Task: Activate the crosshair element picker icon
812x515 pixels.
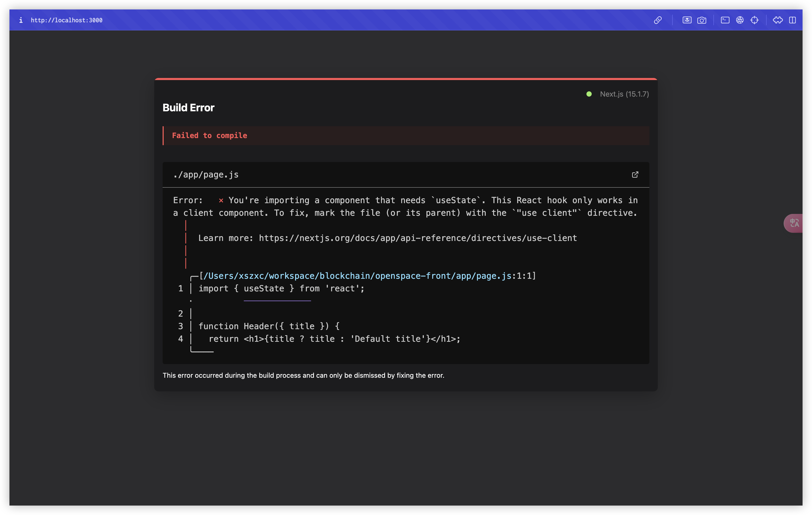Action: 754,20
